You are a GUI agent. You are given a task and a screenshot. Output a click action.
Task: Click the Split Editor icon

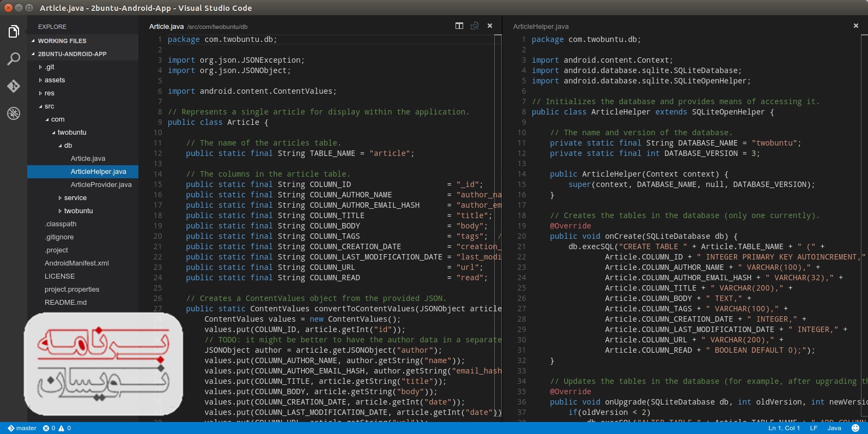point(459,26)
